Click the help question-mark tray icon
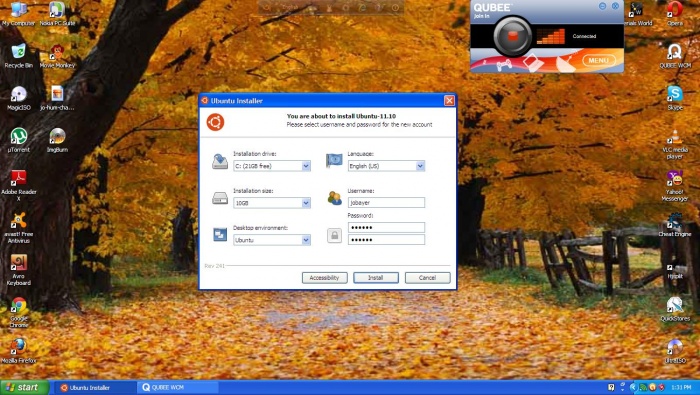This screenshot has height=395, width=700. pyautogui.click(x=611, y=387)
